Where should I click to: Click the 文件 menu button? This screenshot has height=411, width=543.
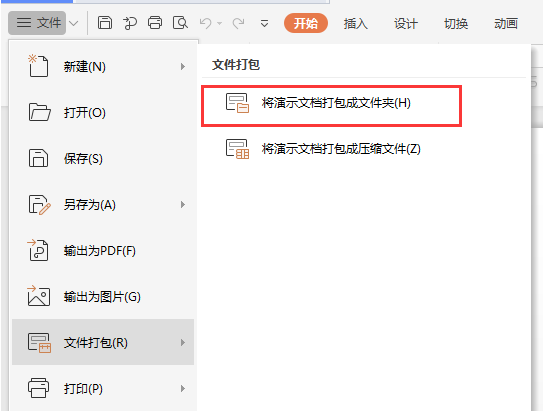coord(37,23)
